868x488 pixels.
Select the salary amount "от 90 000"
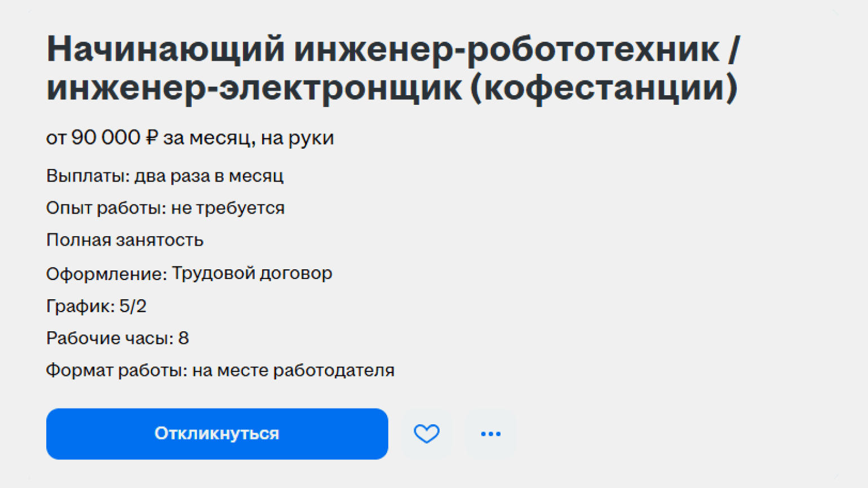click(x=93, y=137)
